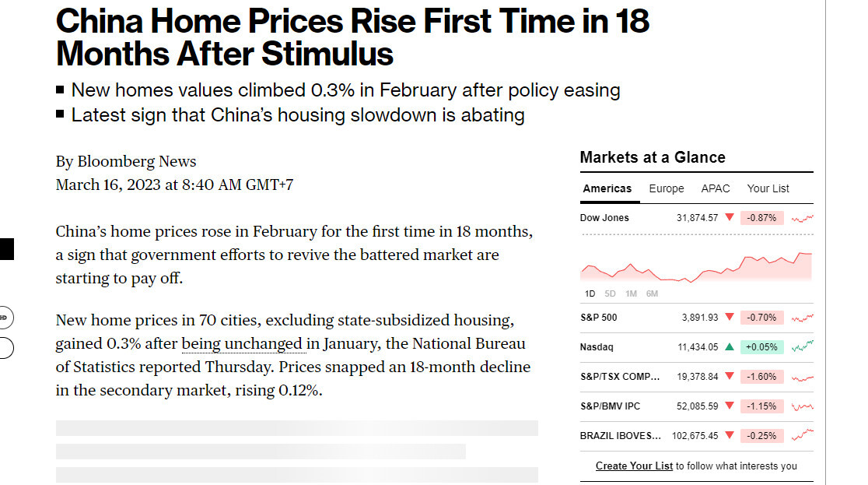868x485 pixels.
Task: Switch to the Europe markets tab
Action: pyautogui.click(x=667, y=188)
